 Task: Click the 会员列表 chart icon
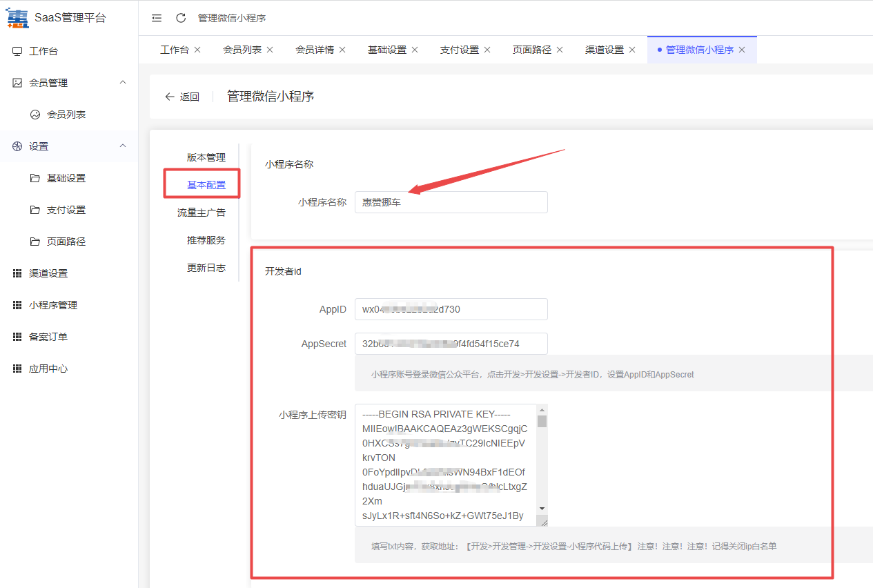(x=35, y=115)
